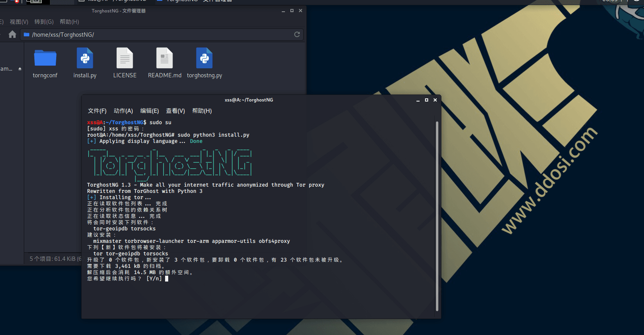Close the TorghostNG file manager window
644x335 pixels.
301,11
